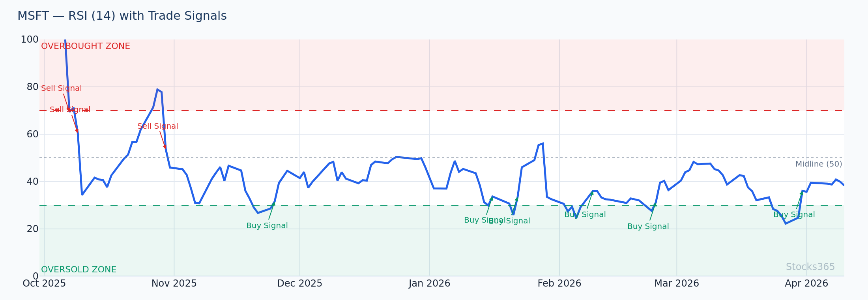Click the Stocks365 watermark
Viewport: 868px width, 300px height.
(x=810, y=267)
